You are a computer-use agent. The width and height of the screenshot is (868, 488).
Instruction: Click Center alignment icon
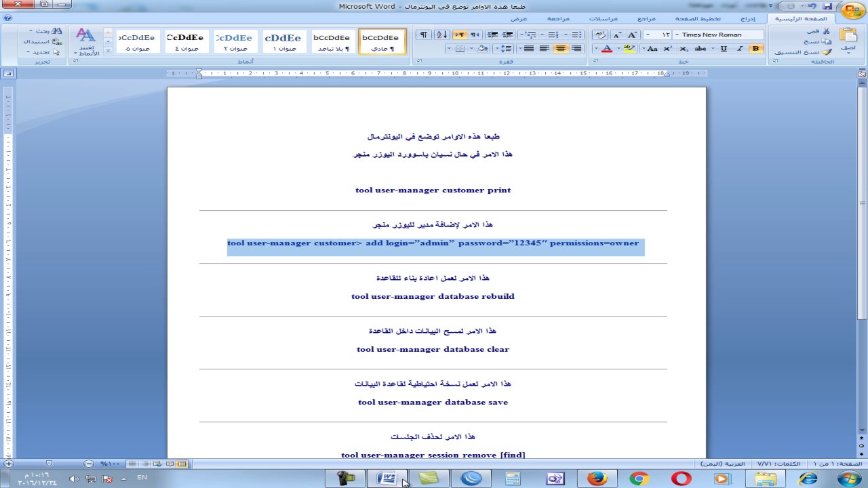click(x=560, y=49)
